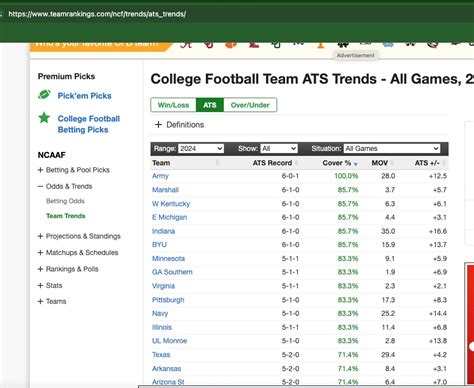Click the Advertisement label

356,55
